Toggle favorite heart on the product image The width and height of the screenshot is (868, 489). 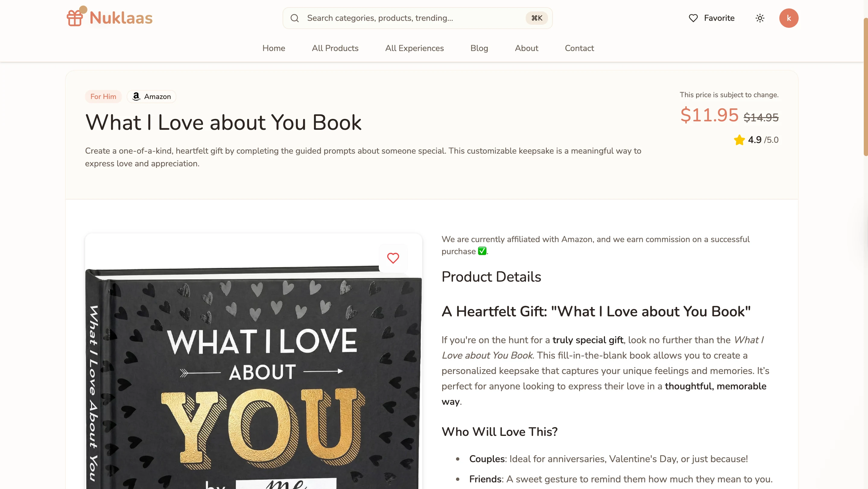[393, 258]
